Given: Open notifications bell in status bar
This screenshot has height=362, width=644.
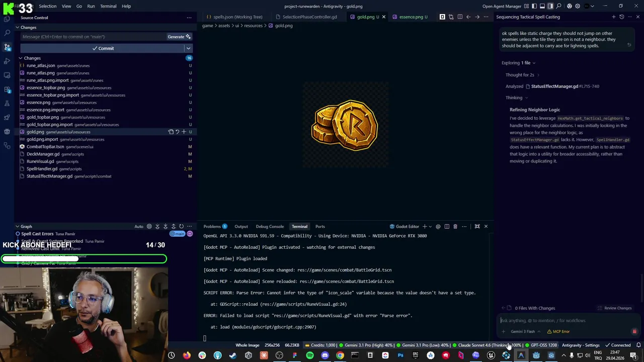Looking at the screenshot, I should coord(638,345).
